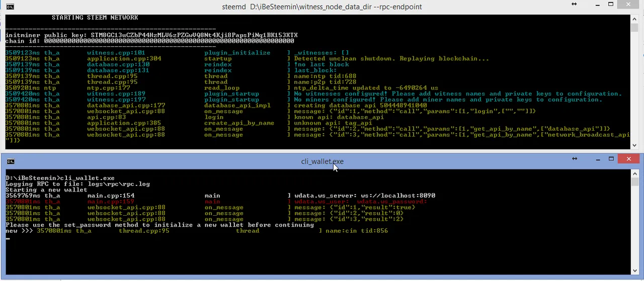644x281 pixels.
Task: Click the steemd vertical scrollbar thumb
Action: (635, 27)
